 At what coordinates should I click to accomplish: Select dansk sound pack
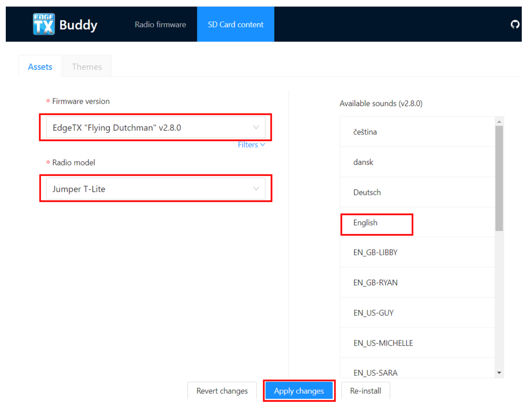point(417,162)
